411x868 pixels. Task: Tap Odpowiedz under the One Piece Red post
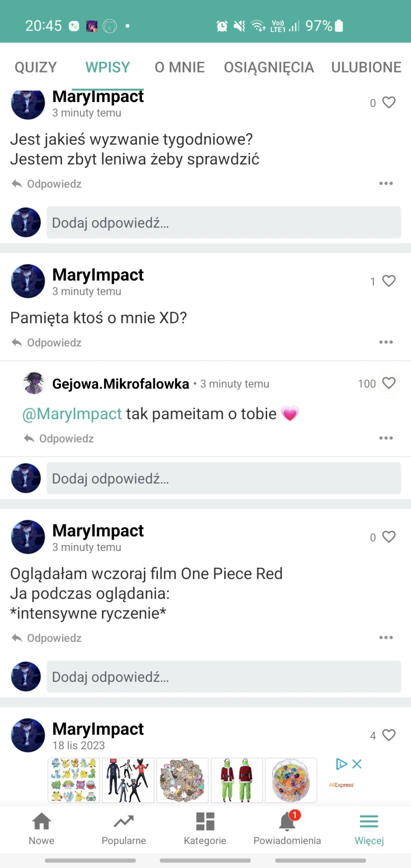[x=47, y=638]
